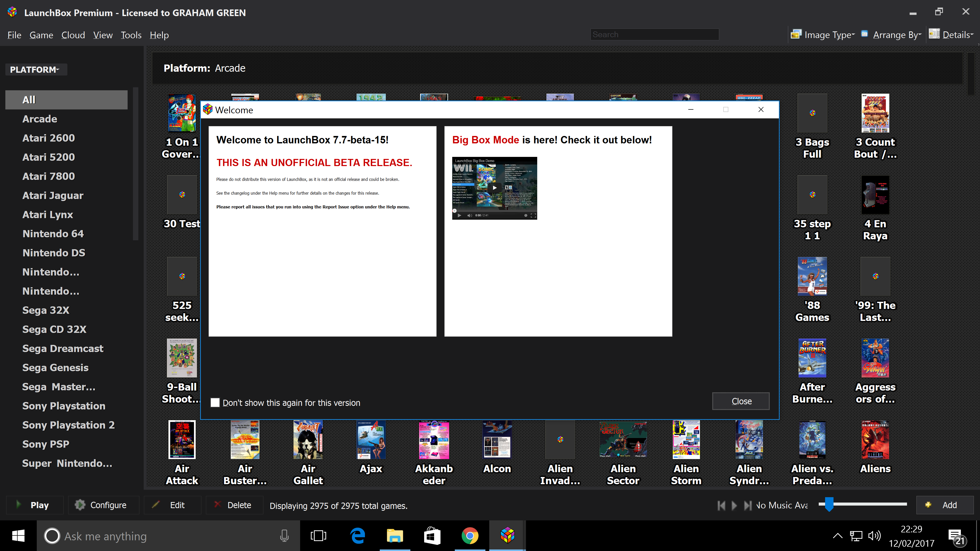This screenshot has height=551, width=980.
Task: Click platform list scrollbar
Action: point(136,164)
